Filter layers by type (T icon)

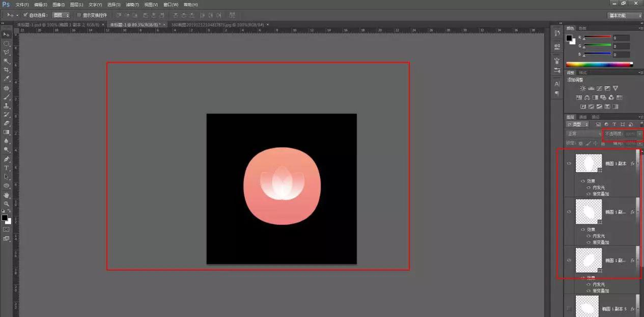pyautogui.click(x=614, y=124)
